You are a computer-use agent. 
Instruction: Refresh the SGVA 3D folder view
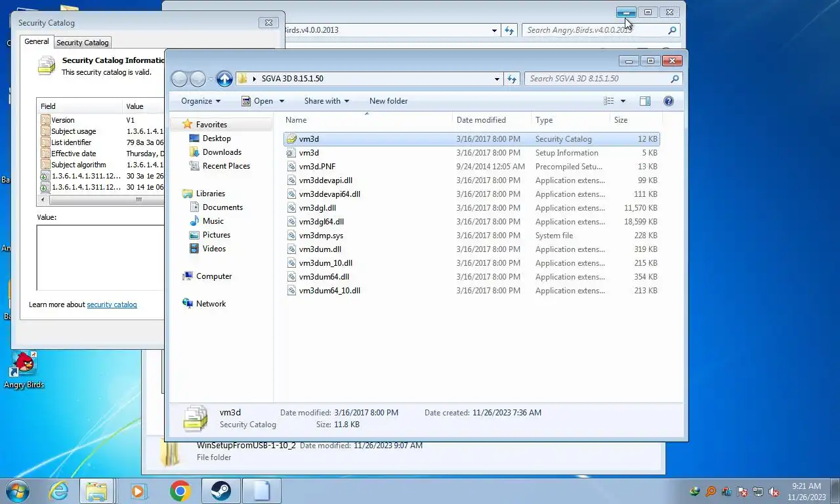pos(512,79)
